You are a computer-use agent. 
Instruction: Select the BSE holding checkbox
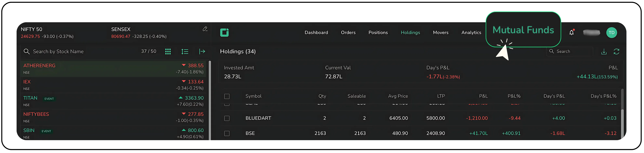[x=227, y=133]
